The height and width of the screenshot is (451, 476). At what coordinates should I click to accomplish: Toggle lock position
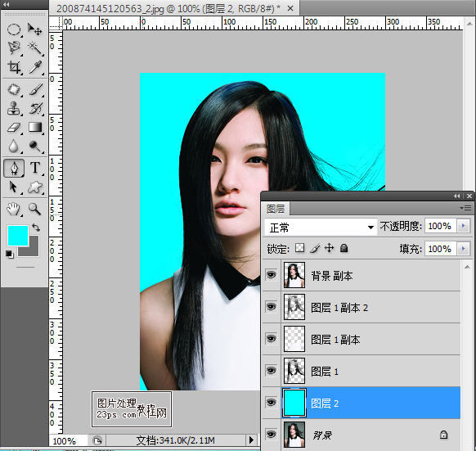pos(329,248)
